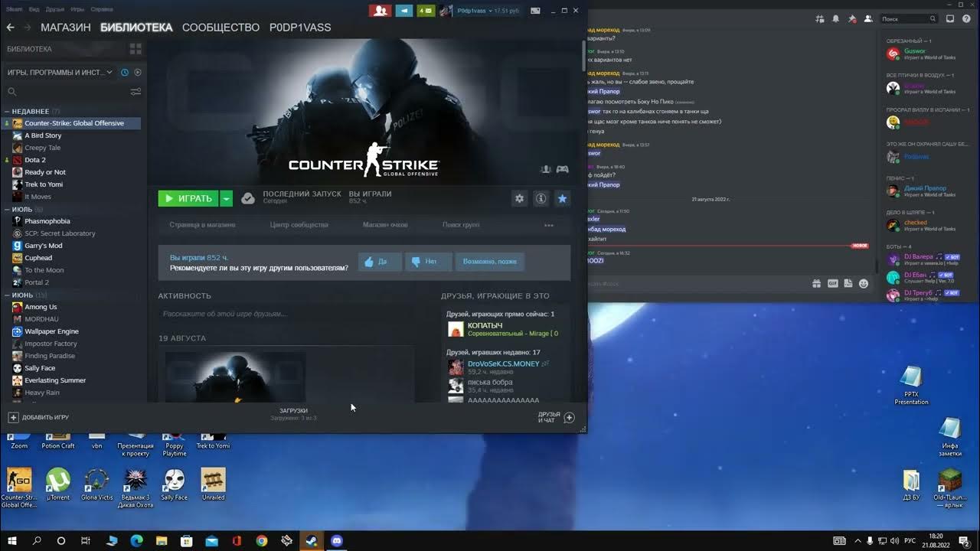Image resolution: width=980 pixels, height=551 pixels.
Task: Open advanced library filter settings icon
Action: click(136, 92)
